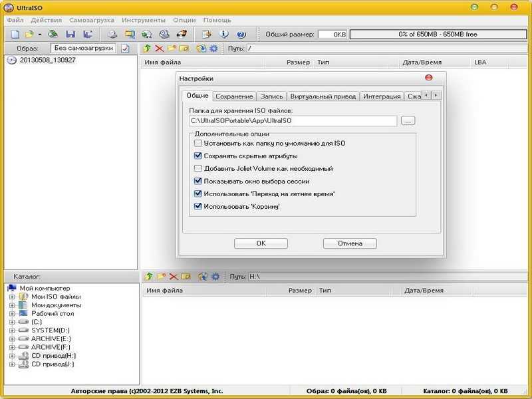Open the Файл menu
Screen dimensions: 532x399
click(15, 20)
